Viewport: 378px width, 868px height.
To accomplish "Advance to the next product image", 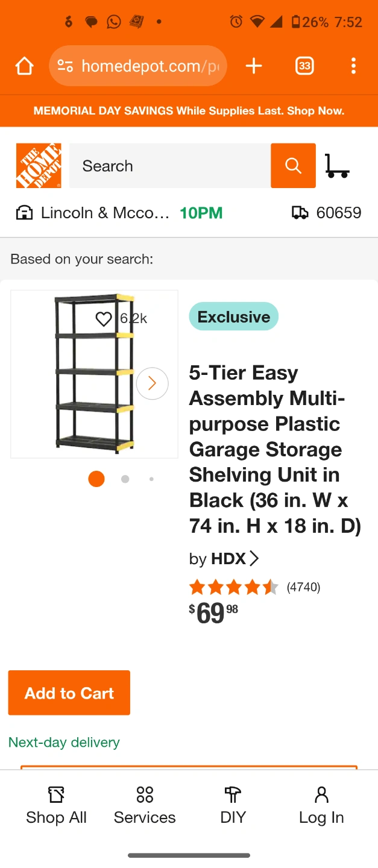I will point(152,383).
